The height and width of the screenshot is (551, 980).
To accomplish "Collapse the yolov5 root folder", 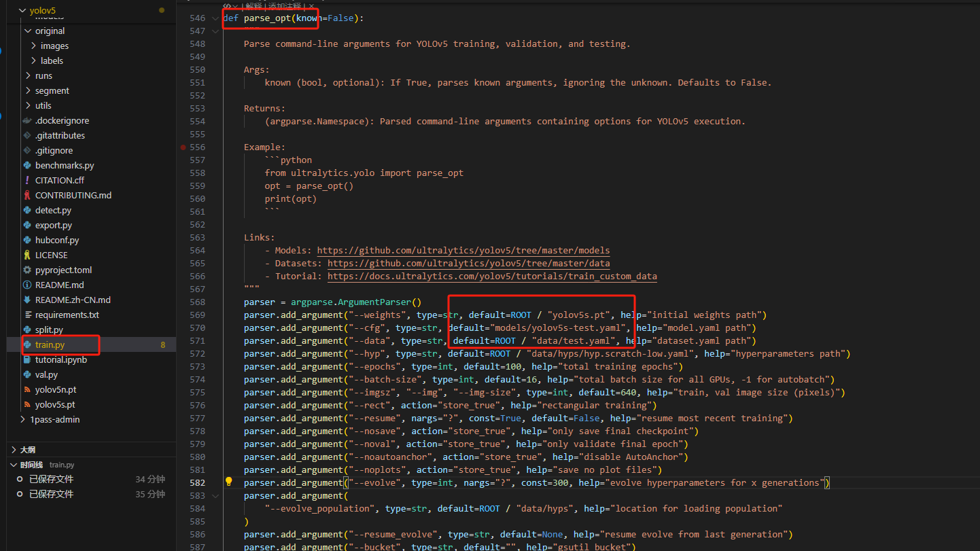I will pyautogui.click(x=22, y=11).
